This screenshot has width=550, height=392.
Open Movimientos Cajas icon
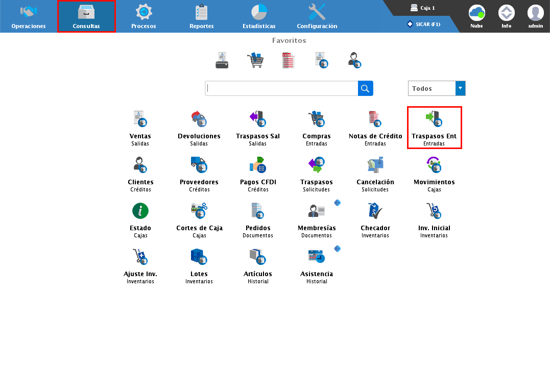point(434,165)
